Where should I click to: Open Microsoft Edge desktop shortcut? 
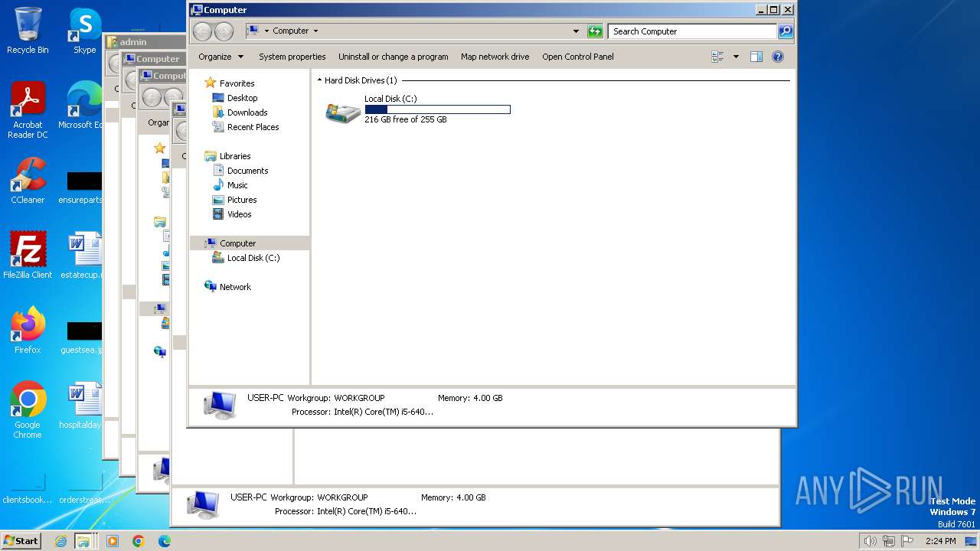tap(83, 106)
